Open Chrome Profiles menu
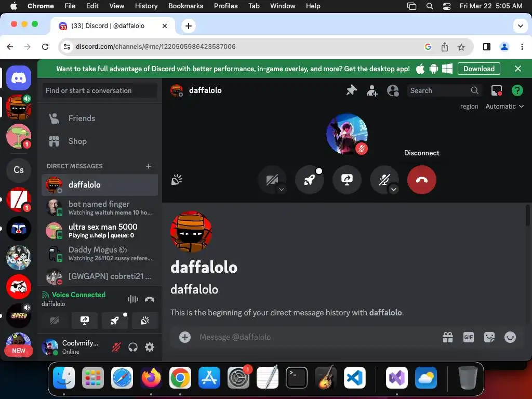The width and height of the screenshot is (532, 399). [x=225, y=6]
